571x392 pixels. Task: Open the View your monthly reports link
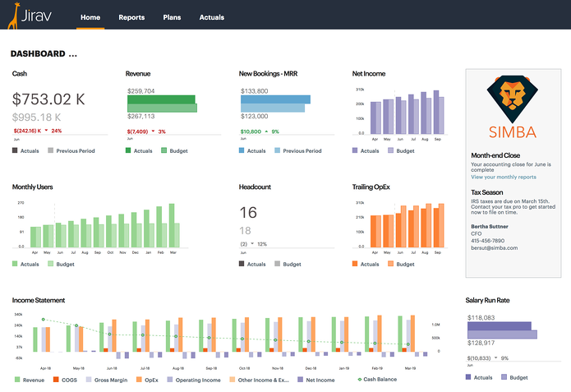pos(504,177)
